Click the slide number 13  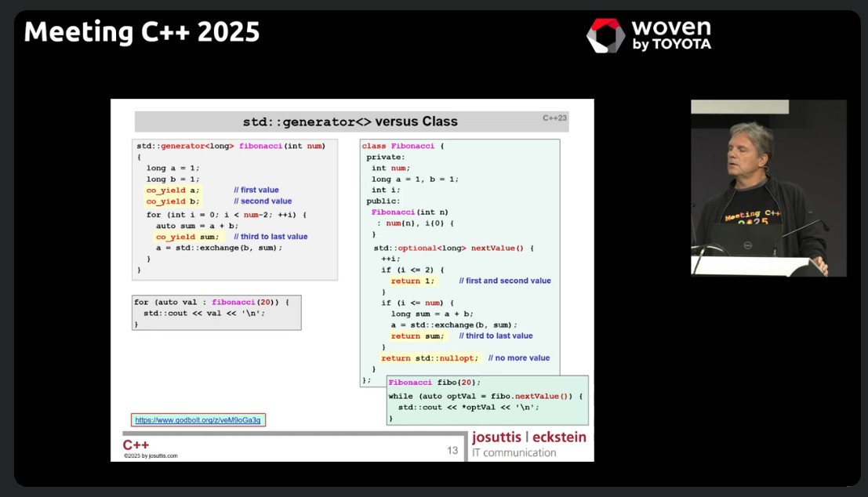(x=453, y=449)
